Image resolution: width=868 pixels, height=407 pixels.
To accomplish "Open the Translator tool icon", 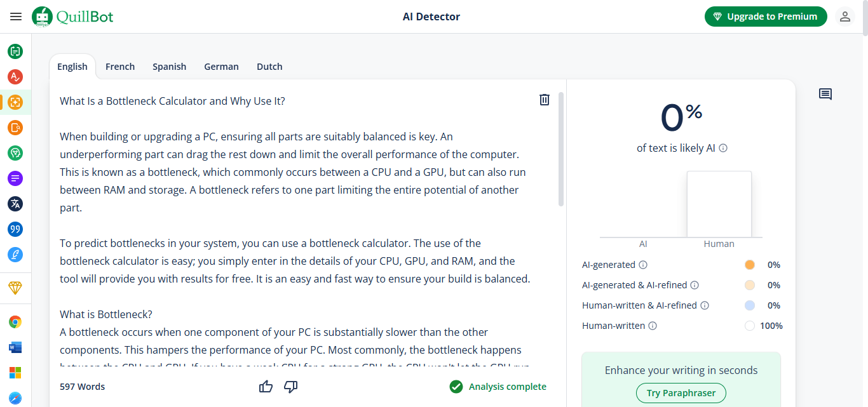I will tap(15, 204).
